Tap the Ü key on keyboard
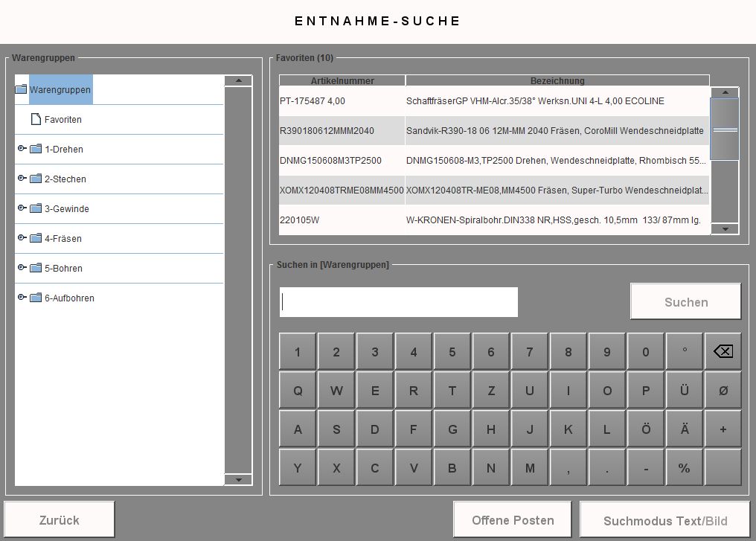756x541 pixels. click(x=684, y=390)
